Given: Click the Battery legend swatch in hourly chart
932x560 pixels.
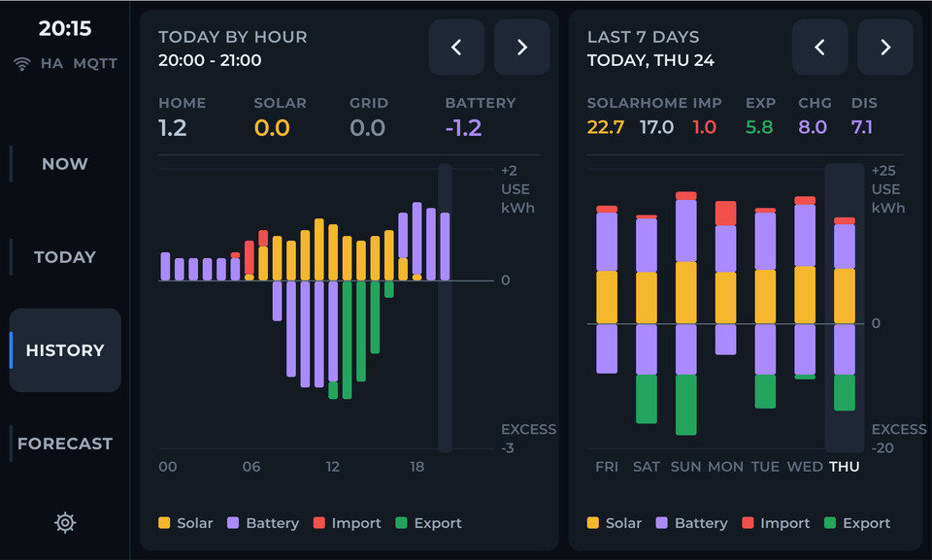Looking at the screenshot, I should pyautogui.click(x=233, y=522).
